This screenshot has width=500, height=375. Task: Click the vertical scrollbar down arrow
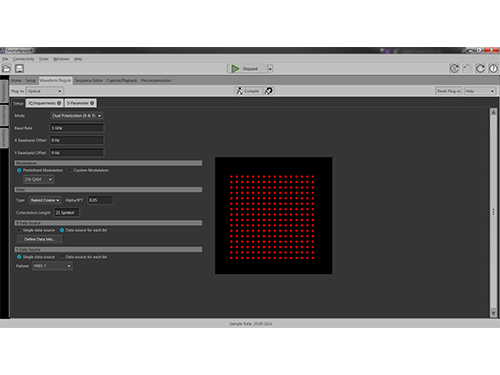tap(493, 313)
